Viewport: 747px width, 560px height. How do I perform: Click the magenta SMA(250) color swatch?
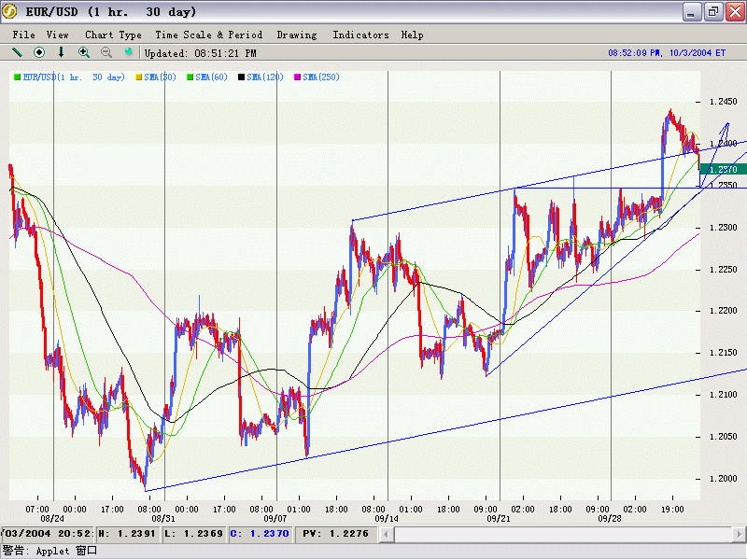point(298,77)
